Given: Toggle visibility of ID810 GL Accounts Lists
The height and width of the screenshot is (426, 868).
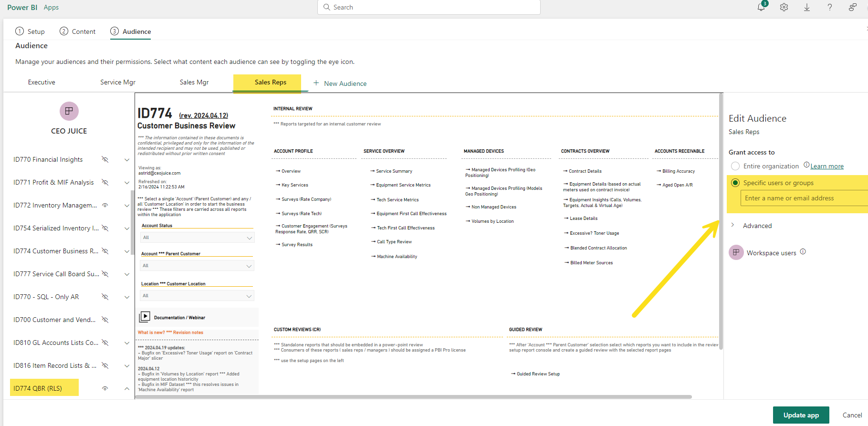Looking at the screenshot, I should coord(105,343).
